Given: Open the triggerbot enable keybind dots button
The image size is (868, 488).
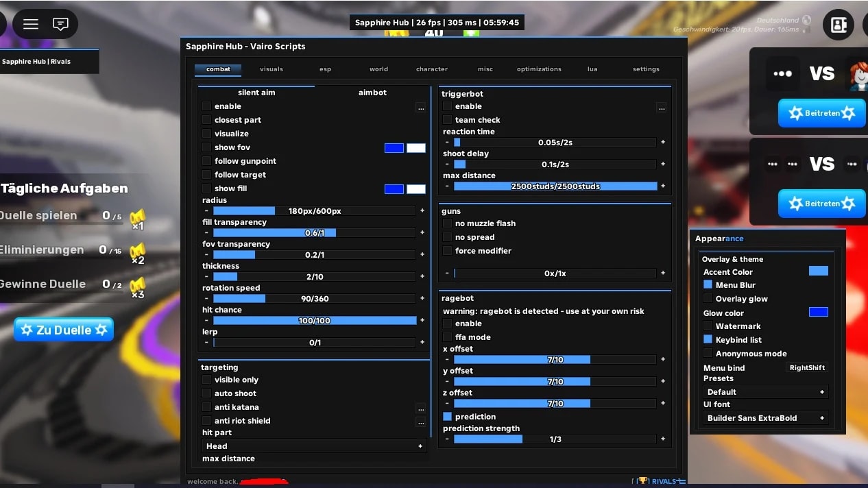Looking at the screenshot, I should click(x=661, y=107).
